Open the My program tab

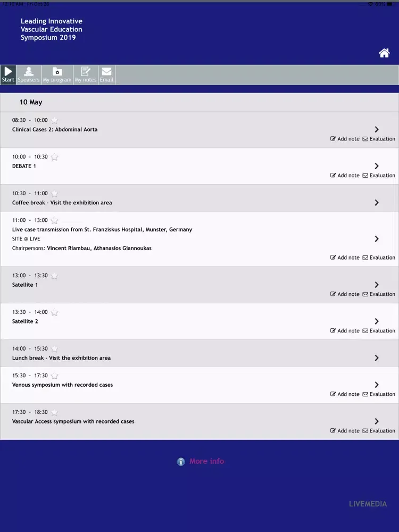tap(57, 74)
